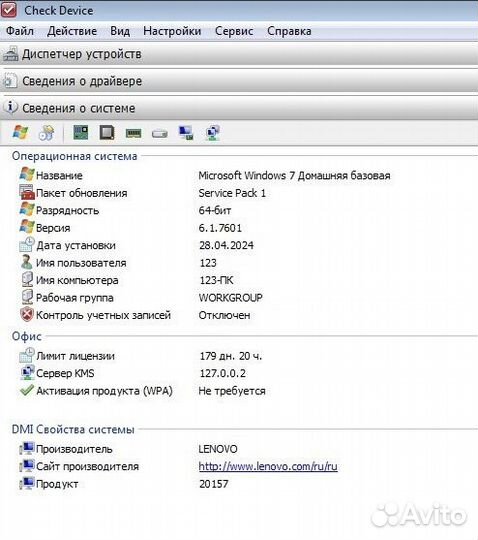Click the icon beside Лимит лицензии
The image size is (478, 540).
pyautogui.click(x=27, y=355)
